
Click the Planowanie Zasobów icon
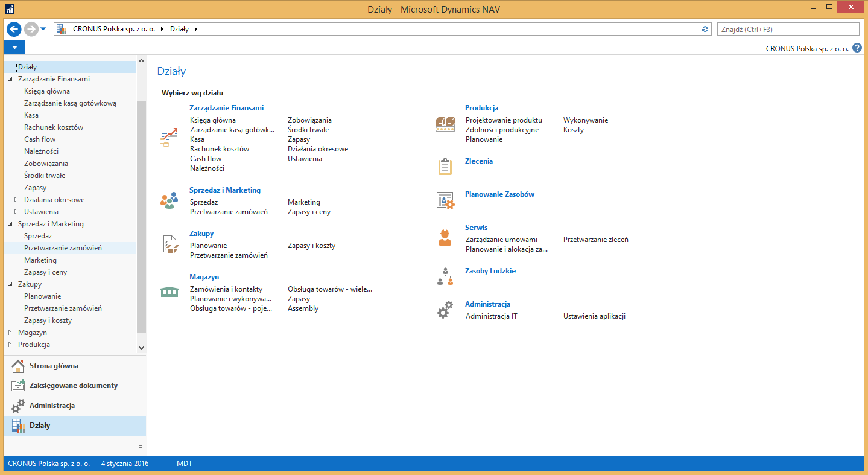(445, 200)
